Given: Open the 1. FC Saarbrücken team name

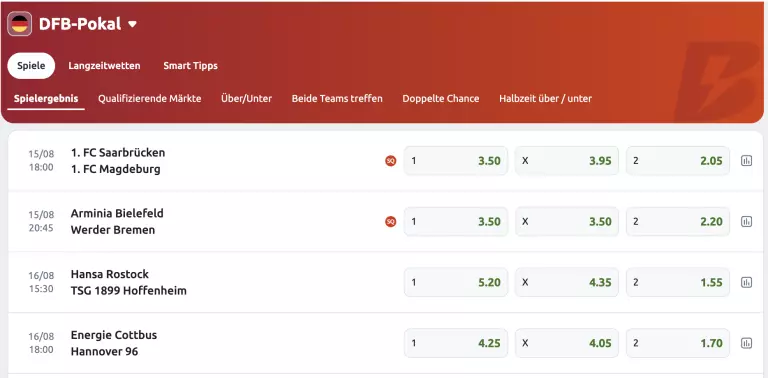Looking at the screenshot, I should pos(118,152).
